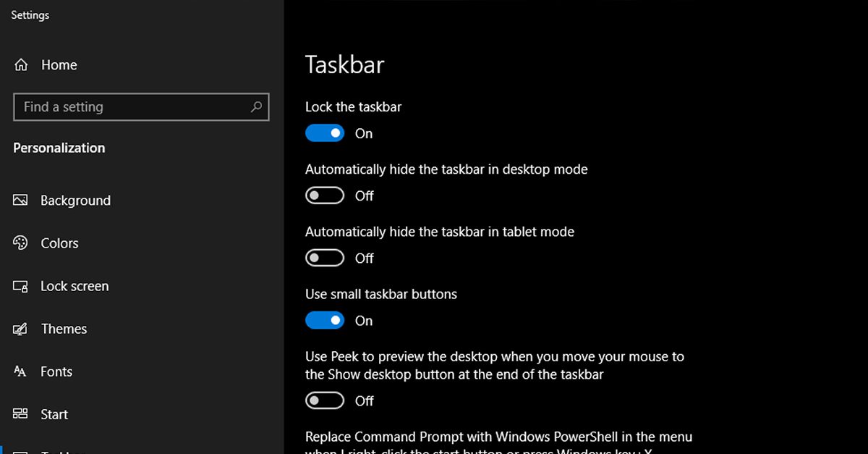868x454 pixels.
Task: Turn off 'Lock the taskbar'
Action: click(x=325, y=133)
